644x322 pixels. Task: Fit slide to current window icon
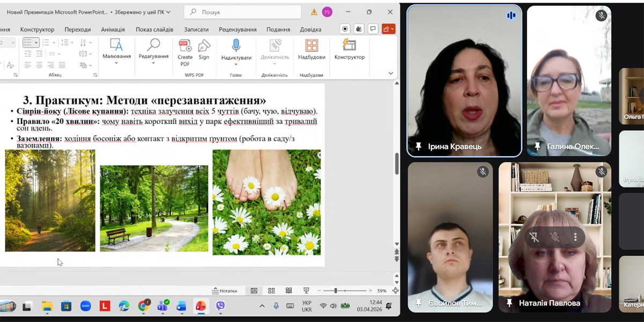click(x=396, y=291)
